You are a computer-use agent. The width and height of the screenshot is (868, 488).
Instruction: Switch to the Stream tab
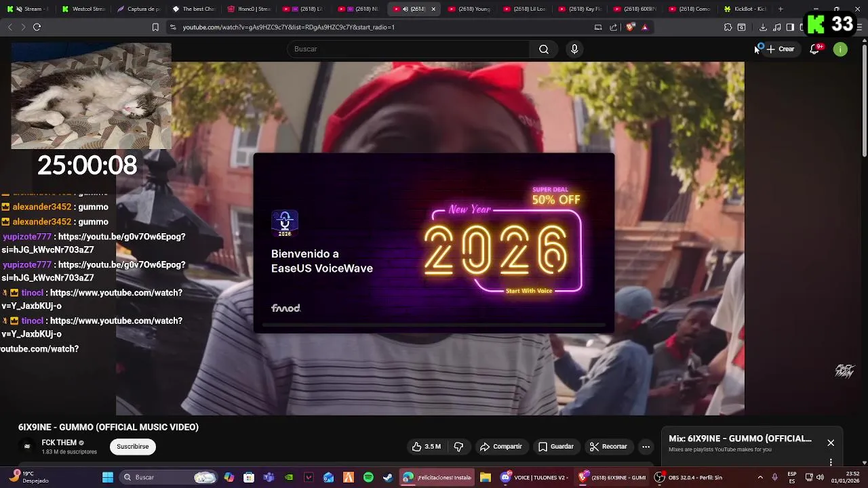click(27, 9)
